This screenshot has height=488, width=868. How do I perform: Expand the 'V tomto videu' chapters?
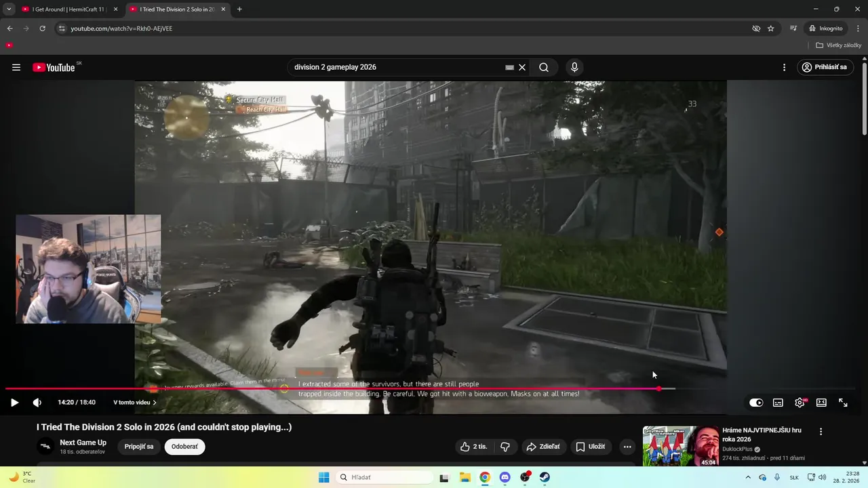(134, 403)
